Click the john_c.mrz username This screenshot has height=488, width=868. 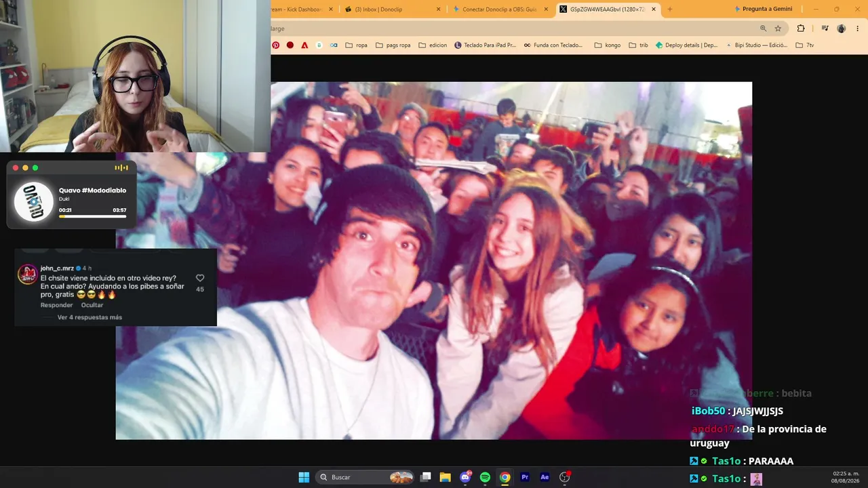(x=57, y=268)
